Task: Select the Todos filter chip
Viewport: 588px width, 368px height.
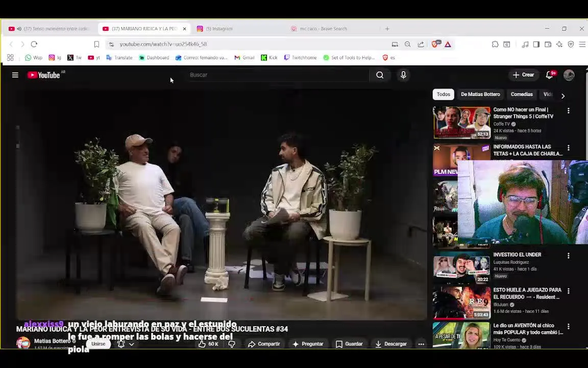Action: tap(443, 94)
